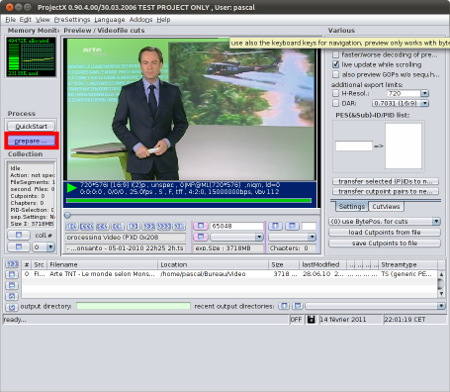Click the pink add cutpoint button beside 65048
450x392 pixels.
coord(201,226)
